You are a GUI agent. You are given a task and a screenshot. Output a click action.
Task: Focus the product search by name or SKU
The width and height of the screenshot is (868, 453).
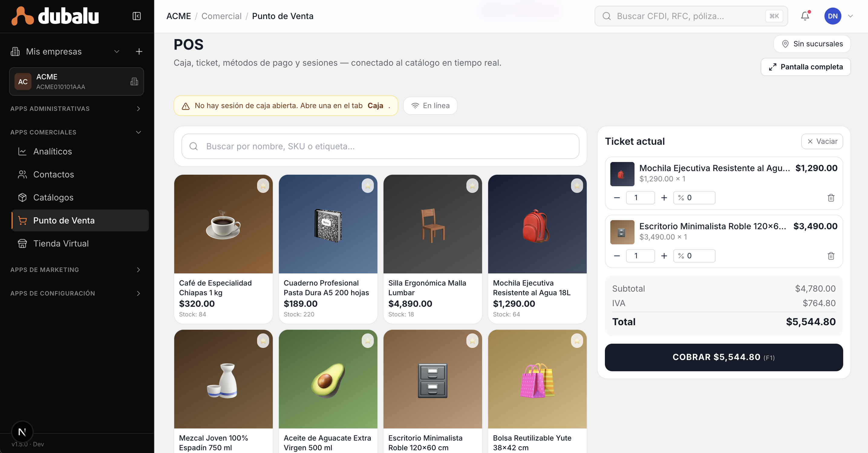(380, 146)
